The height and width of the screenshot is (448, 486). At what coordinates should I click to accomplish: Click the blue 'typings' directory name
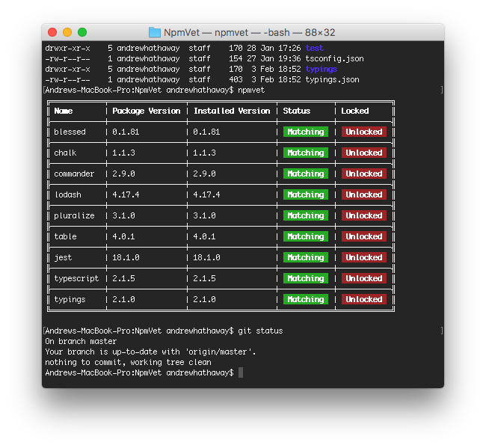point(322,69)
